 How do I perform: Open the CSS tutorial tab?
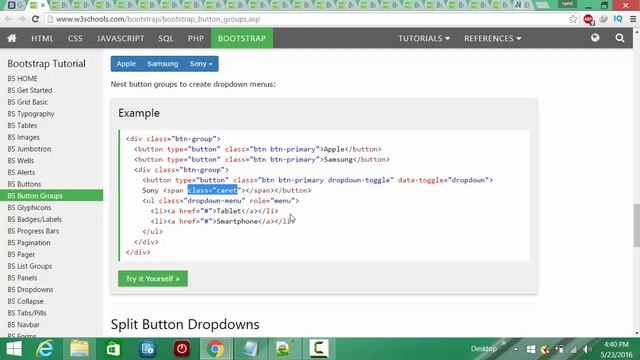(75, 38)
